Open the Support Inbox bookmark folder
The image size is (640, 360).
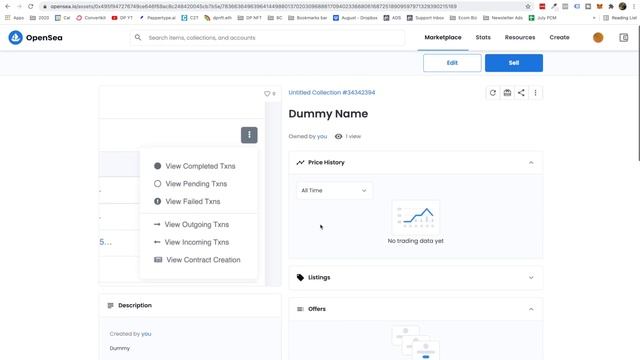tap(425, 18)
